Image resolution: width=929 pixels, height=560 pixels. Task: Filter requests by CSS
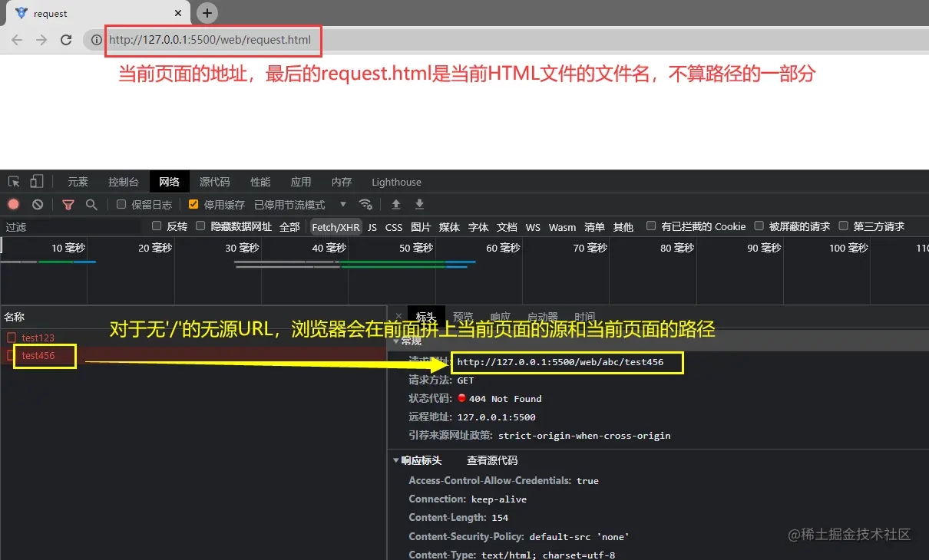coord(394,227)
